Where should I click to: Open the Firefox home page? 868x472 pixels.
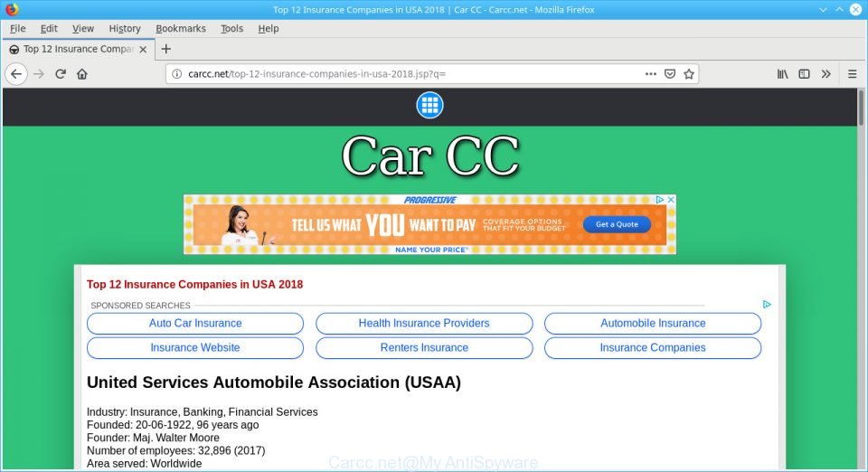click(82, 73)
